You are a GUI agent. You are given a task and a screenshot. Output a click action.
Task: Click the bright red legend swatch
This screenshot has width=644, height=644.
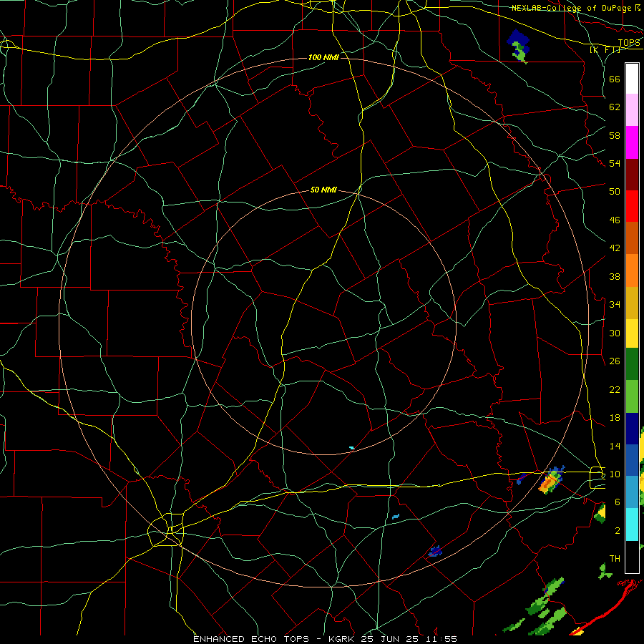[x=632, y=206]
